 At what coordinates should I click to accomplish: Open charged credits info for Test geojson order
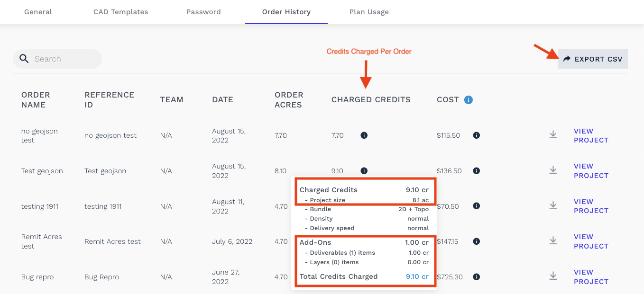tap(364, 171)
